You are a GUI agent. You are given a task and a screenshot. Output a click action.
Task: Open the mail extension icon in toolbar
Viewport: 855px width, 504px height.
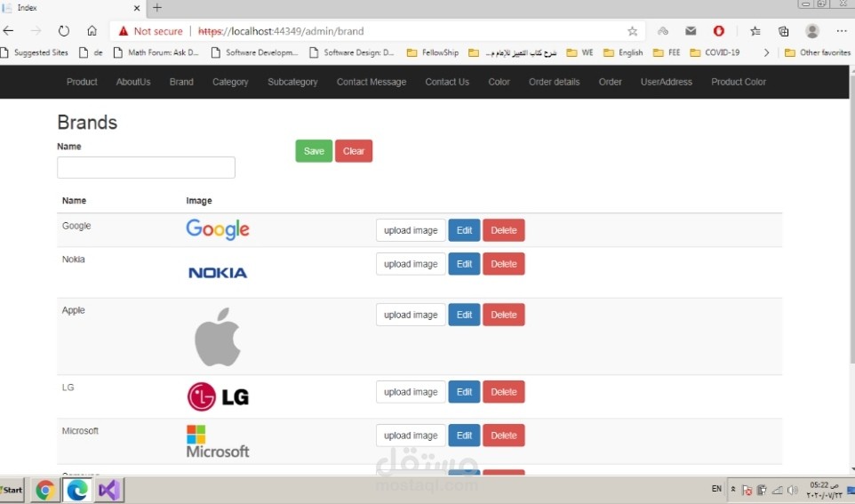pos(691,31)
